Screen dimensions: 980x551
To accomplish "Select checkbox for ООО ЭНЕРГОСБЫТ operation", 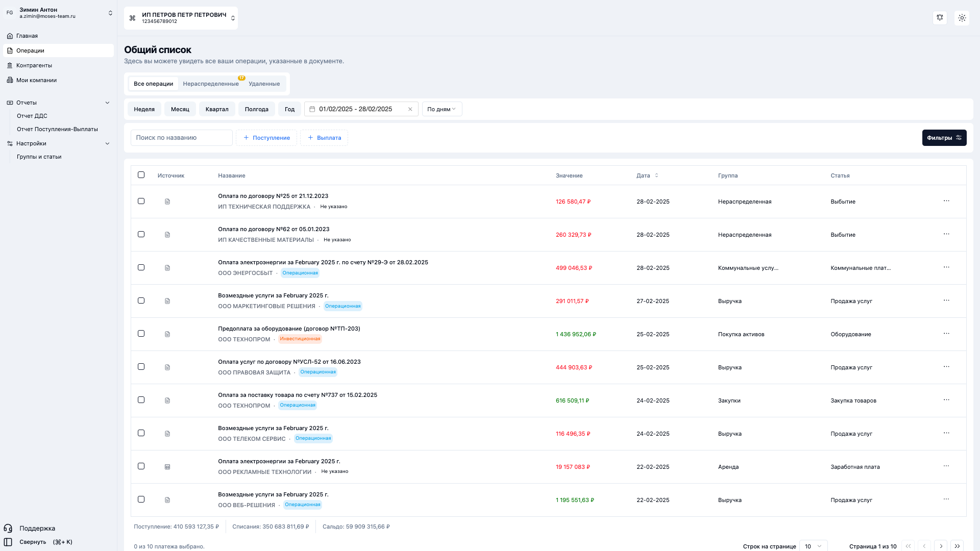I will [141, 267].
